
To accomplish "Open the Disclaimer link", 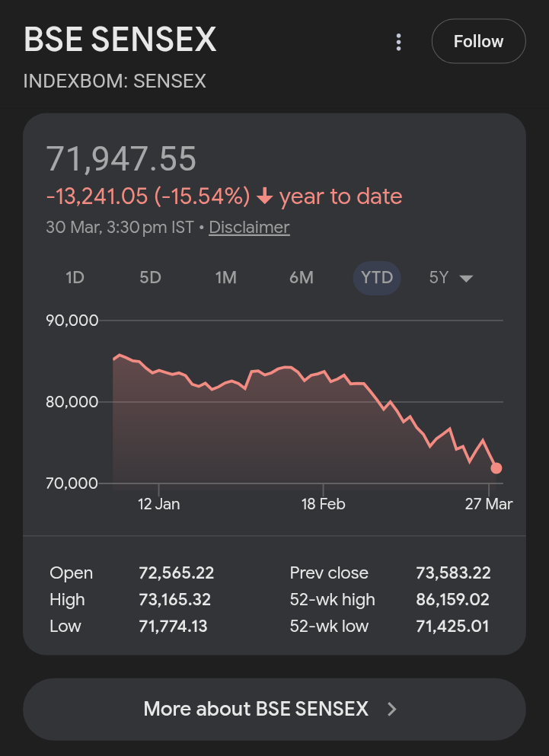I will [249, 227].
